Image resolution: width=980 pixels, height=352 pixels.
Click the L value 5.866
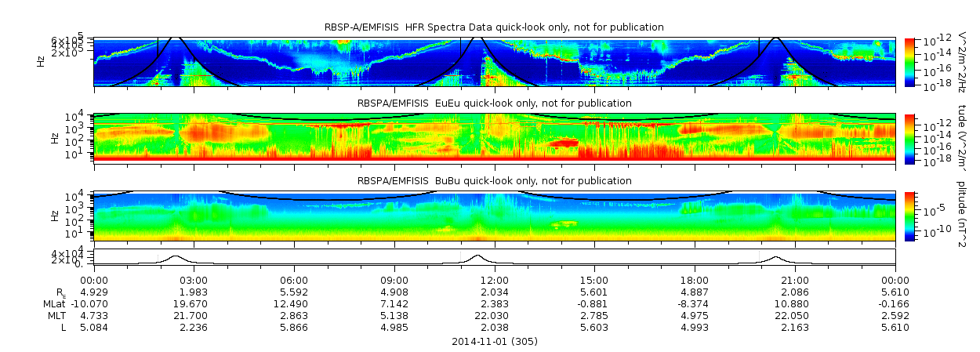294,328
